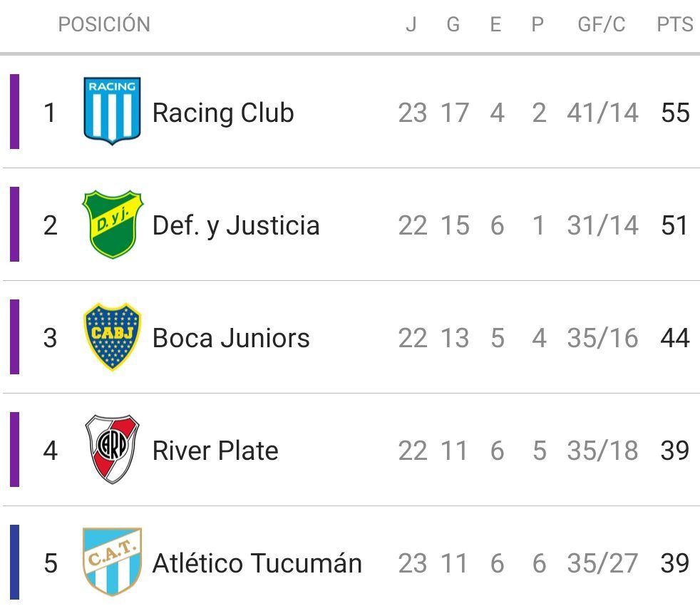
Task: Click the P losses column header
Action: pyautogui.click(x=537, y=24)
